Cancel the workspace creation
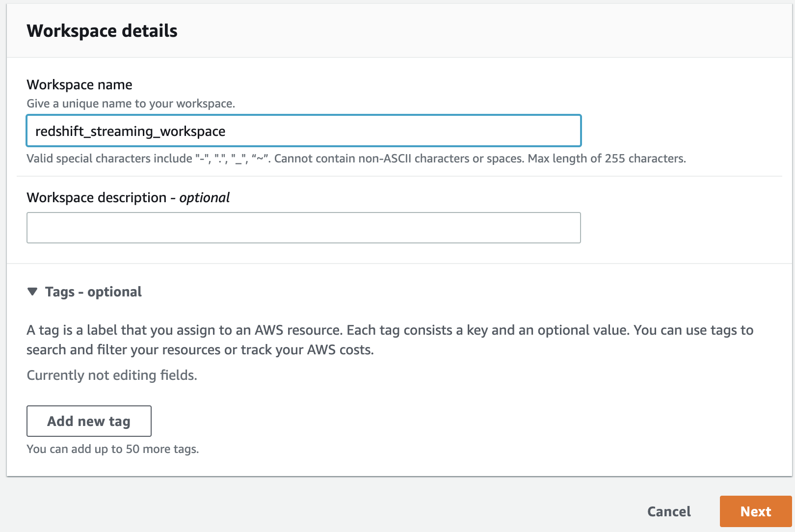795x532 pixels. [669, 511]
